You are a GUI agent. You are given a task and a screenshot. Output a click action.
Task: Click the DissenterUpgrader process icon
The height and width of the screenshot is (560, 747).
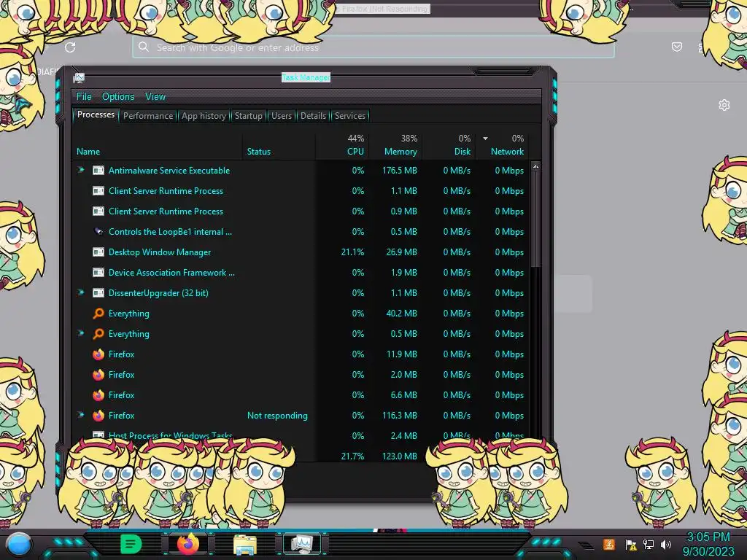[98, 293]
